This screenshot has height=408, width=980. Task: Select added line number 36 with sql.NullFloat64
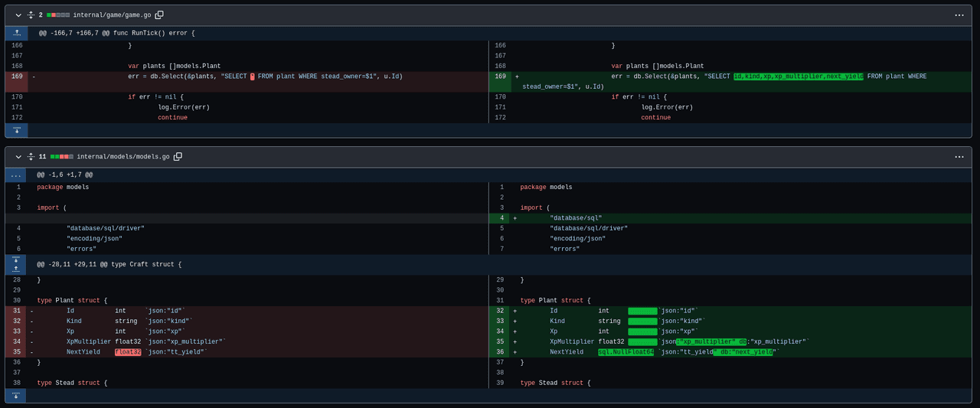499,352
